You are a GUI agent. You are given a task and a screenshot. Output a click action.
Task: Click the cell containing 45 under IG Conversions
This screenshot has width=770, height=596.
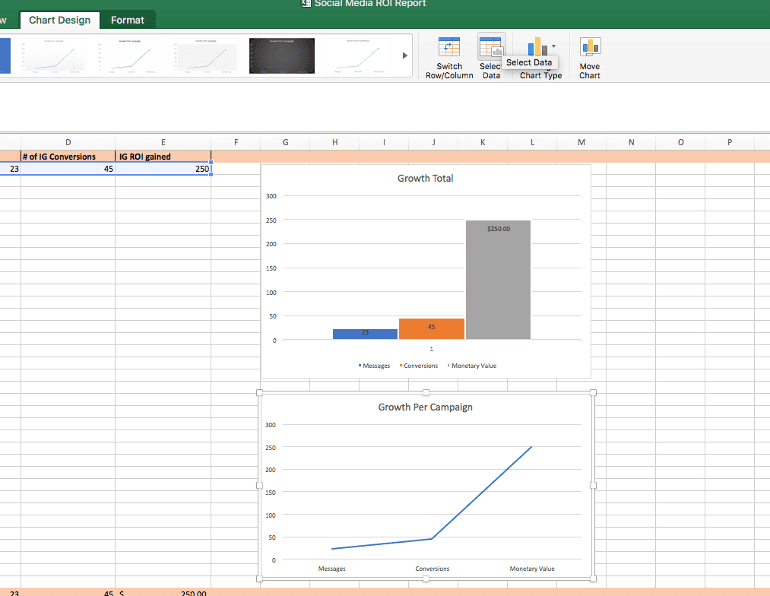pos(68,169)
